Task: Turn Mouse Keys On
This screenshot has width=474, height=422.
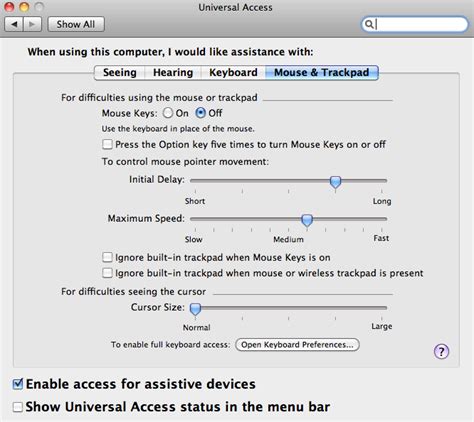Action: pos(168,113)
